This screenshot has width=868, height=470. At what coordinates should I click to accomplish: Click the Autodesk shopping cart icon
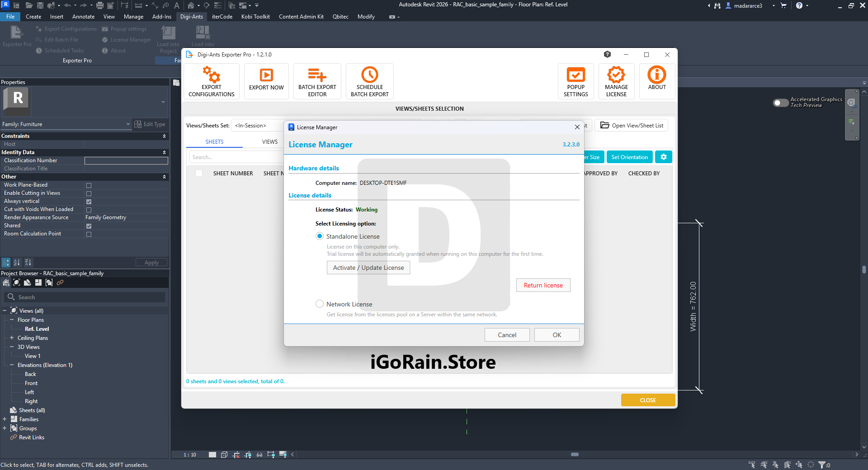783,5
